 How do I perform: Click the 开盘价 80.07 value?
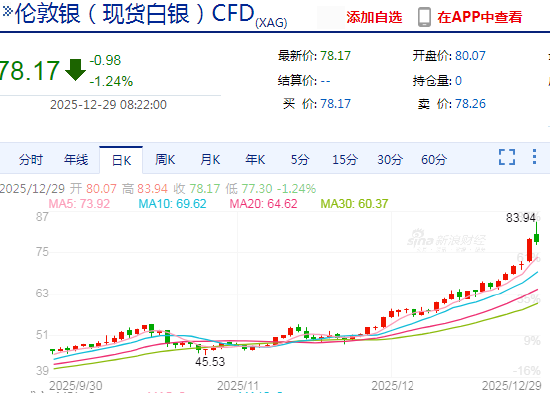(x=470, y=56)
